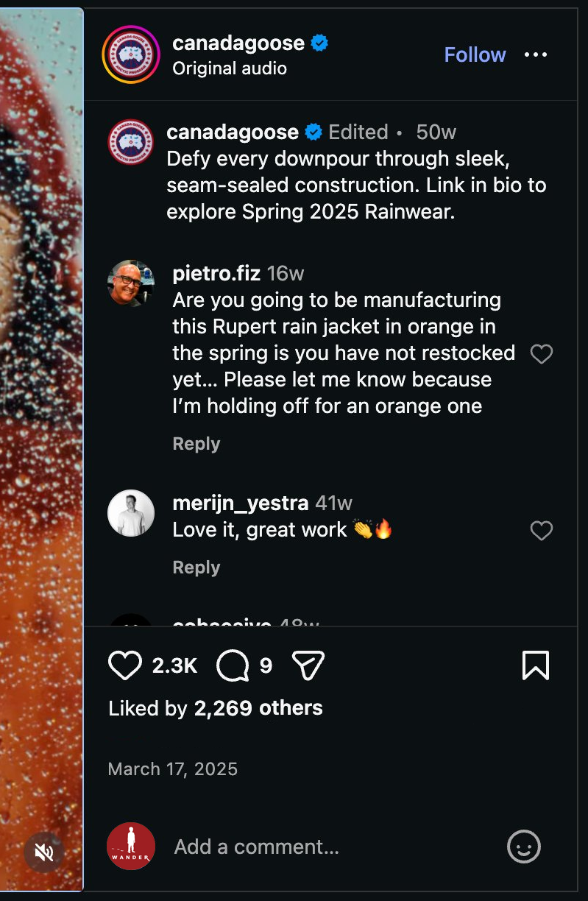This screenshot has width=588, height=901.
Task: Open emoji picker in comment box
Action: click(524, 847)
